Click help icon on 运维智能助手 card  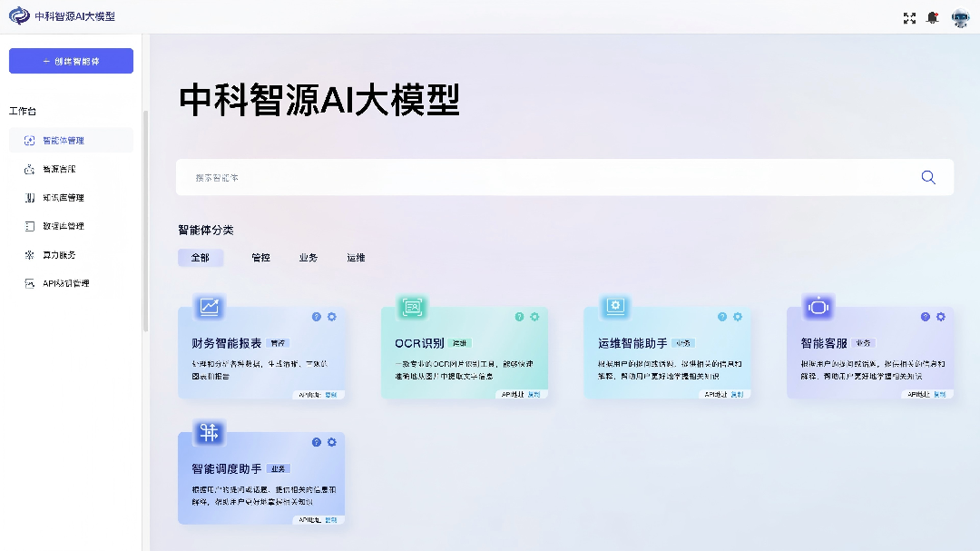tap(722, 317)
